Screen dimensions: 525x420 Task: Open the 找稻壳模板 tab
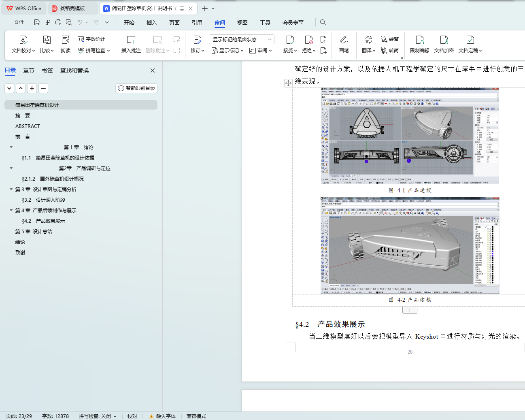click(73, 8)
